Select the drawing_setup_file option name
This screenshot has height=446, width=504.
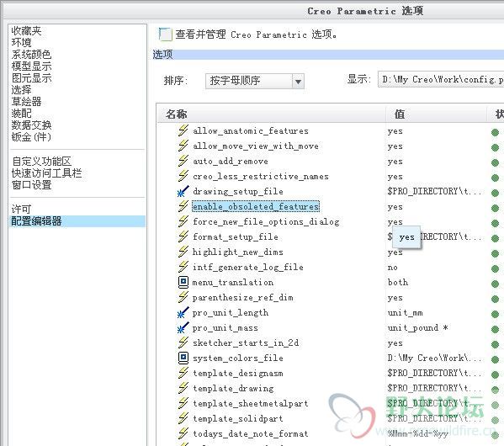click(x=238, y=191)
